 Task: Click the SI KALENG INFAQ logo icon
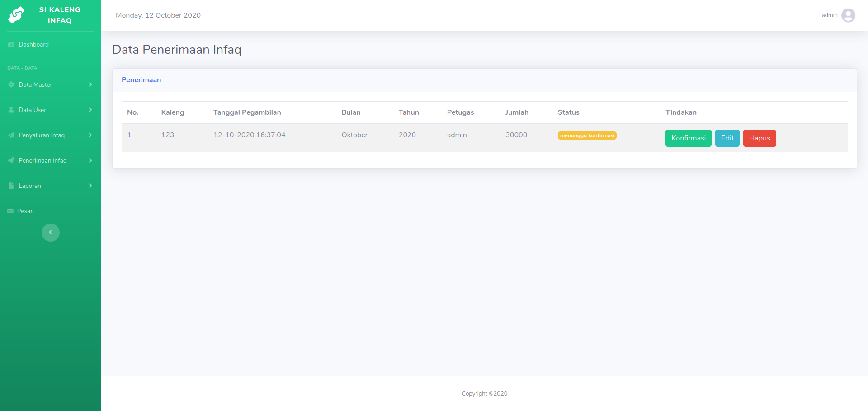(15, 15)
